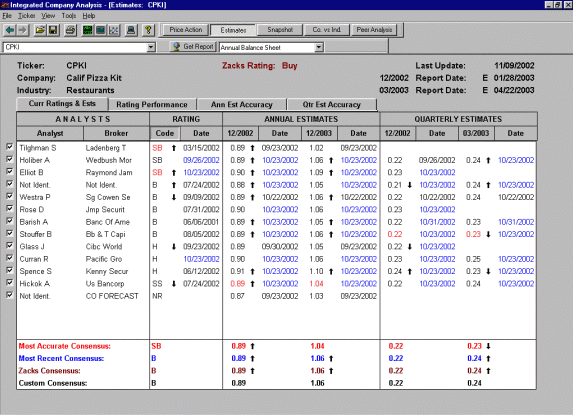Switch to Qtr Est Accuracy tab

(332, 104)
